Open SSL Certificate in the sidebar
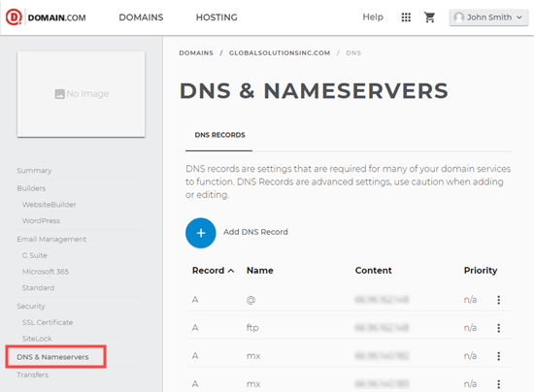 click(x=48, y=322)
